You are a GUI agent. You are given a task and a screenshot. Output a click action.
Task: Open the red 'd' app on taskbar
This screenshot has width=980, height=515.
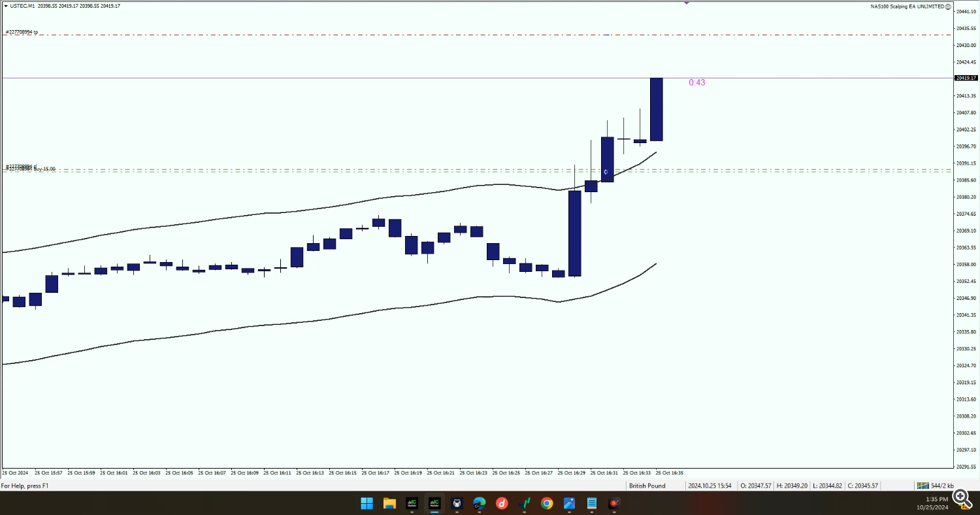pyautogui.click(x=502, y=503)
